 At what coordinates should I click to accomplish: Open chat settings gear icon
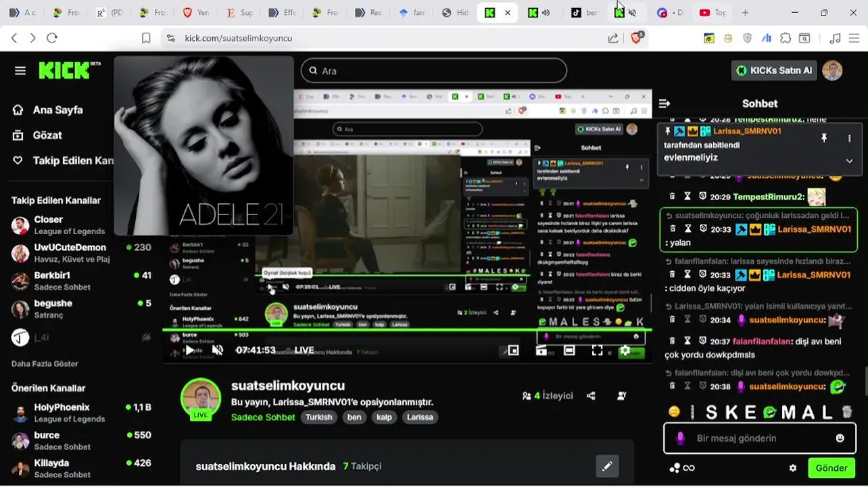coord(793,468)
